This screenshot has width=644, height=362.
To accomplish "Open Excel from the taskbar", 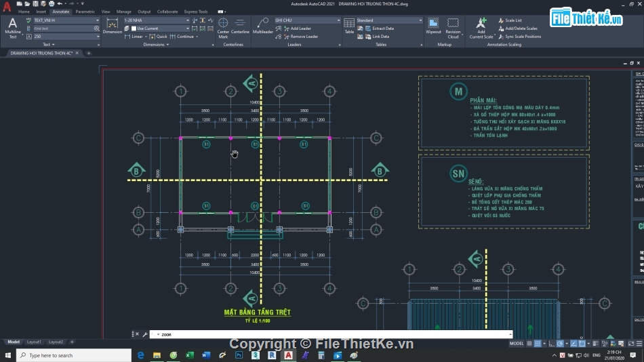I will point(190,355).
